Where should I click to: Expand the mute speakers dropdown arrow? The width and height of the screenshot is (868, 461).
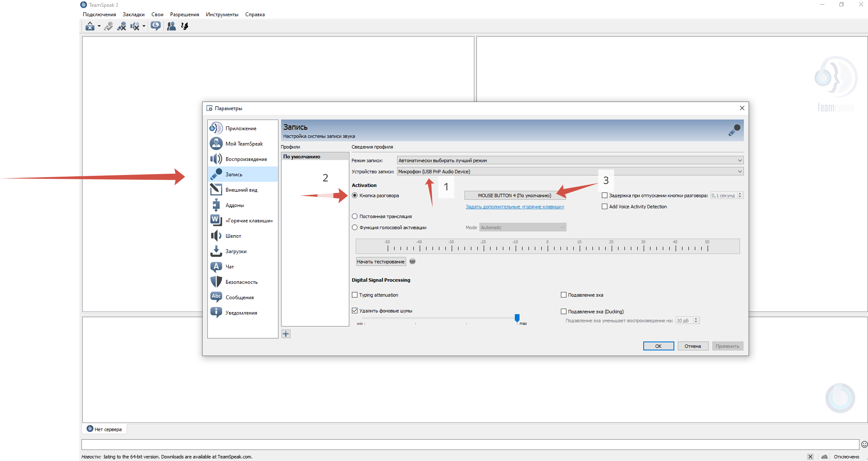[144, 26]
